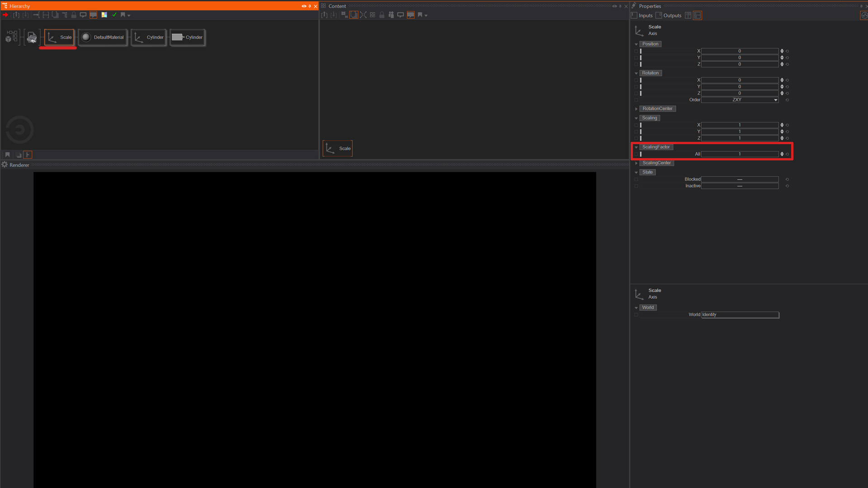
Task: Toggle the Inputs checkbox in Properties
Action: [634, 15]
